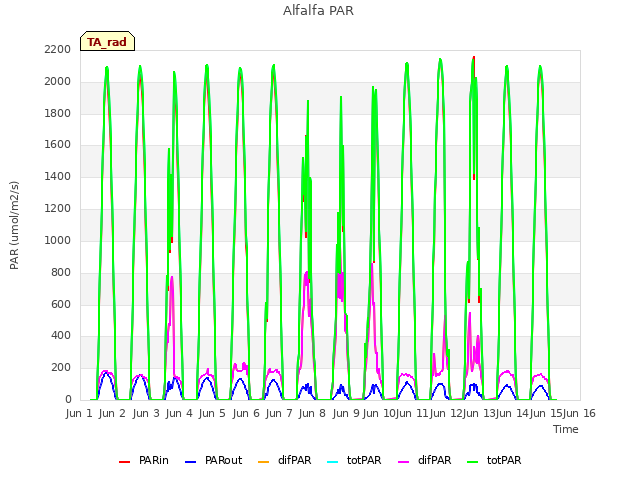Click the 1200 y-axis tick label
The image size is (640, 480).
(x=58, y=209)
